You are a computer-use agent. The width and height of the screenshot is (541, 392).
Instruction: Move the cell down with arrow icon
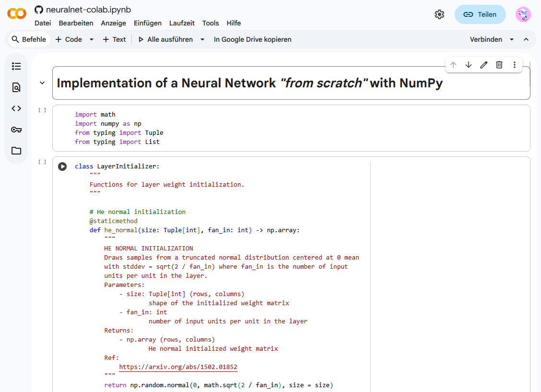(469, 65)
